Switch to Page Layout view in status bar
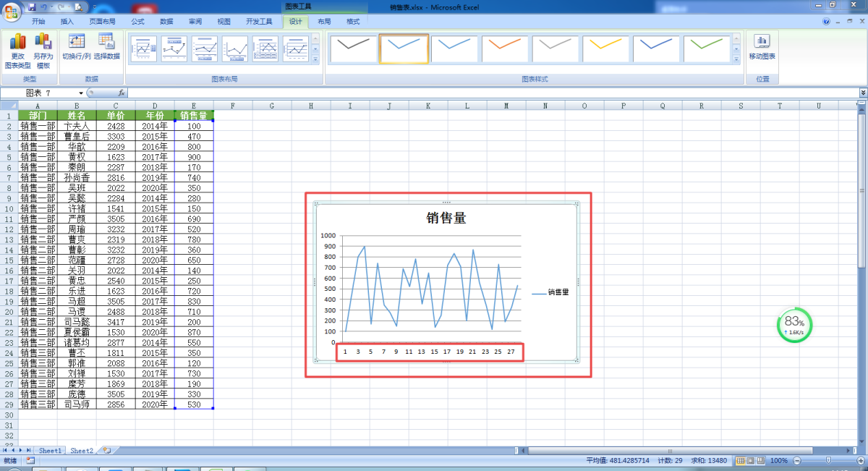 pyautogui.click(x=751, y=461)
